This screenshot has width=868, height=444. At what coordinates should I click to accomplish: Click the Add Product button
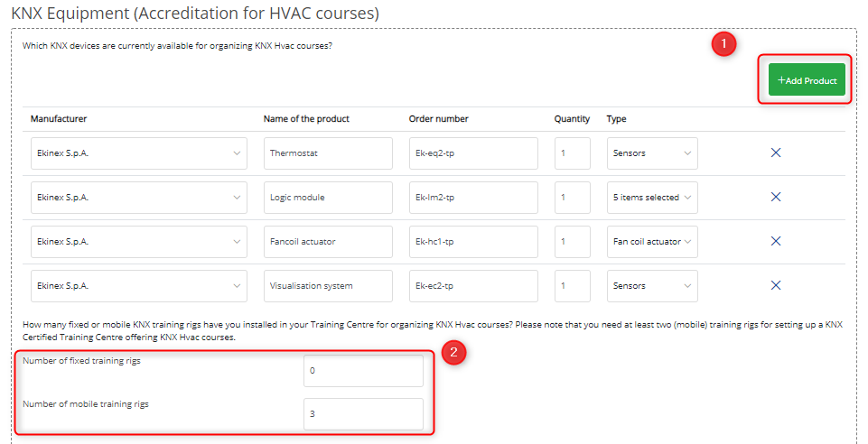807,80
